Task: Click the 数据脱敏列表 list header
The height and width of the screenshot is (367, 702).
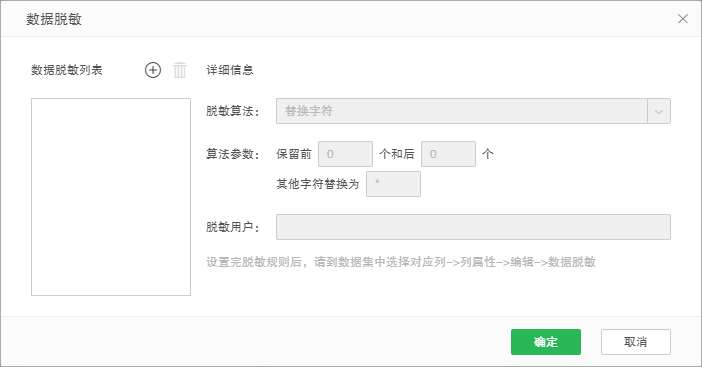Action: pyautogui.click(x=67, y=70)
